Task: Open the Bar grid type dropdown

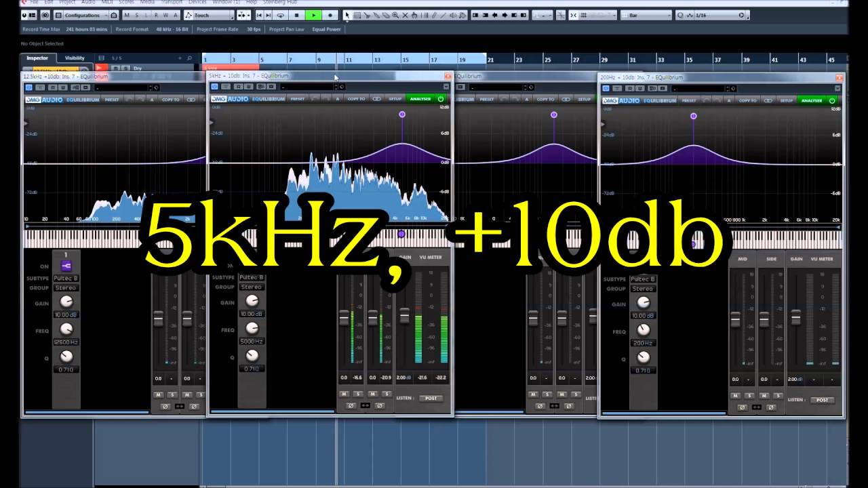Action: pyautogui.click(x=646, y=15)
